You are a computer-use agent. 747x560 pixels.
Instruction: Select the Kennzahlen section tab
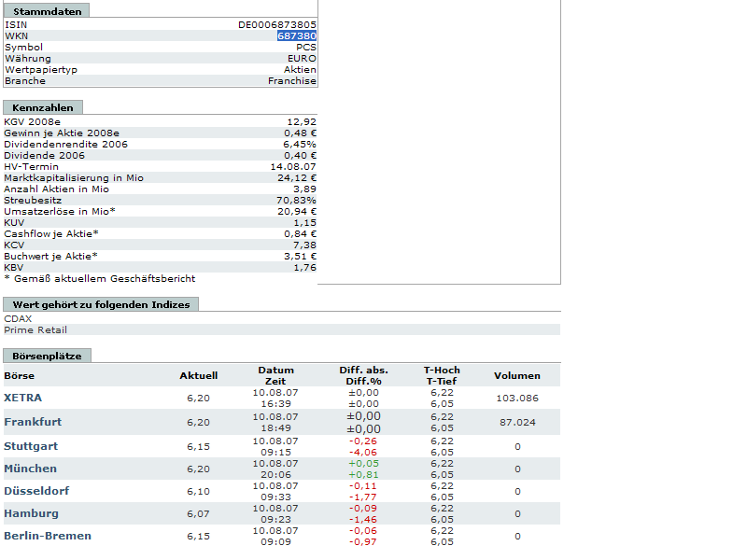click(x=43, y=107)
